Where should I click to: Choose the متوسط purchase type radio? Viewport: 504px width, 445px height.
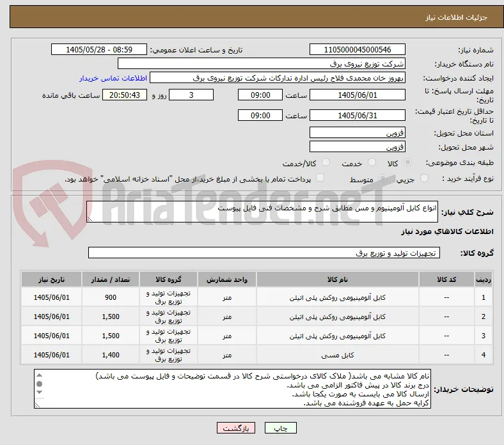(x=382, y=178)
